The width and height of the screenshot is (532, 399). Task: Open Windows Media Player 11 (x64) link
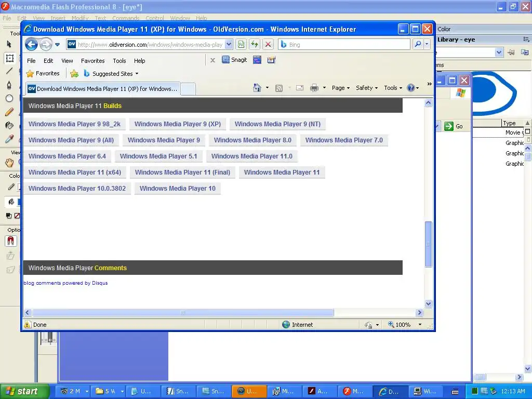pyautogui.click(x=75, y=172)
